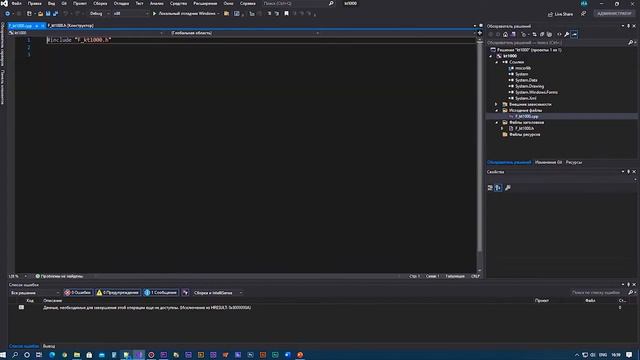Click the Open File folder toolbar icon

point(40,13)
